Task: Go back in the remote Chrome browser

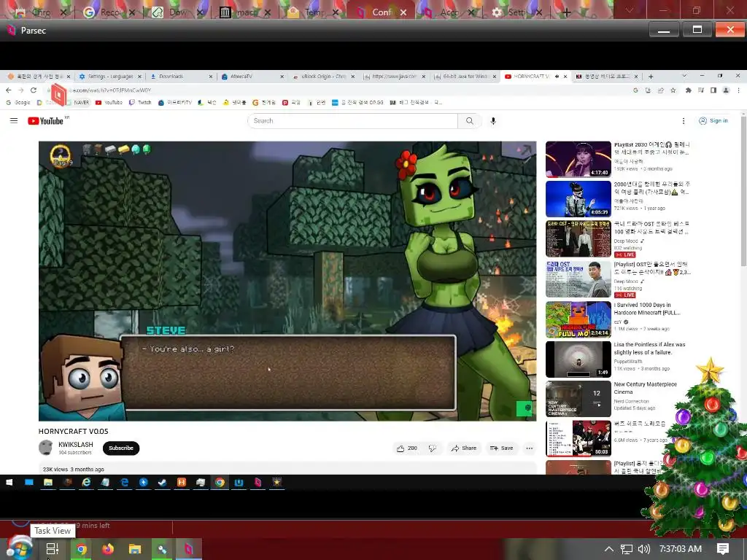Action: point(9,90)
